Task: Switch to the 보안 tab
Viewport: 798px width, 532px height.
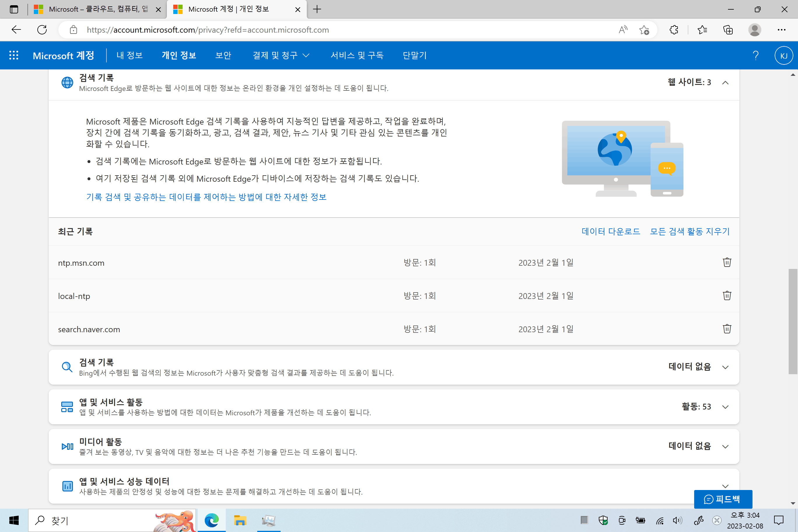Action: 223,55
